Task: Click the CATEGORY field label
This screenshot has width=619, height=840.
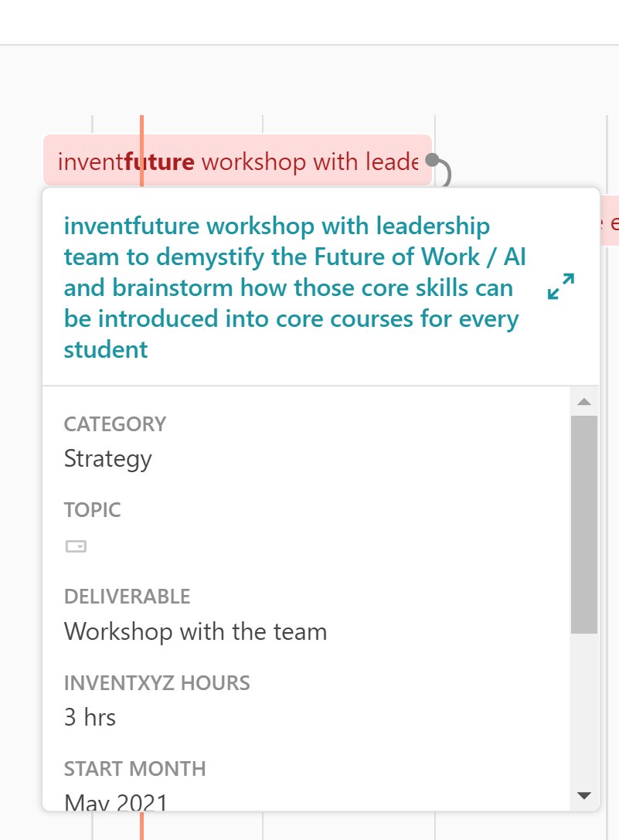Action: (115, 424)
